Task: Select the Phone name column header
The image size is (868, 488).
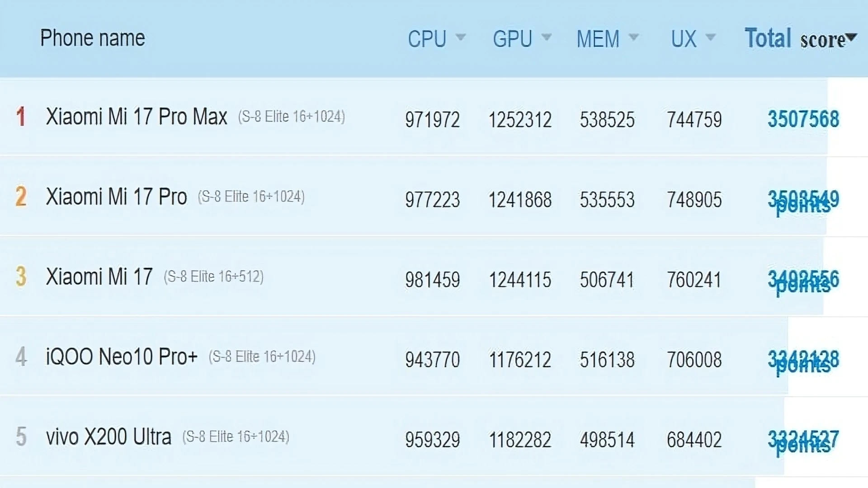Action: 93,38
